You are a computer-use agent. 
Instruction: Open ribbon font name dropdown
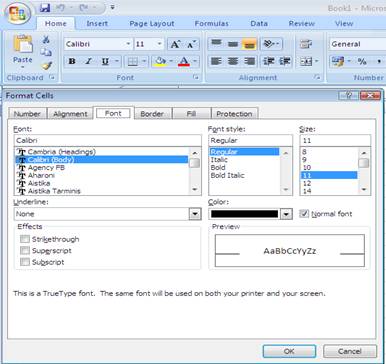[128, 44]
